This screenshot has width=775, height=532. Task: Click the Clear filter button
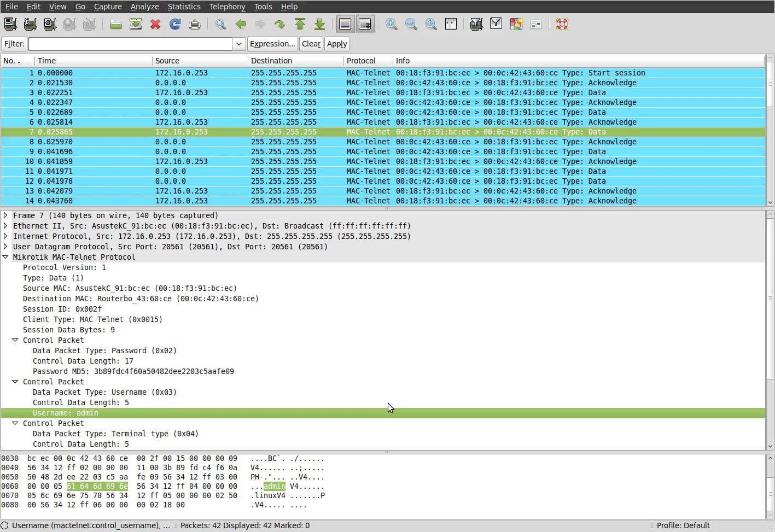coord(311,44)
